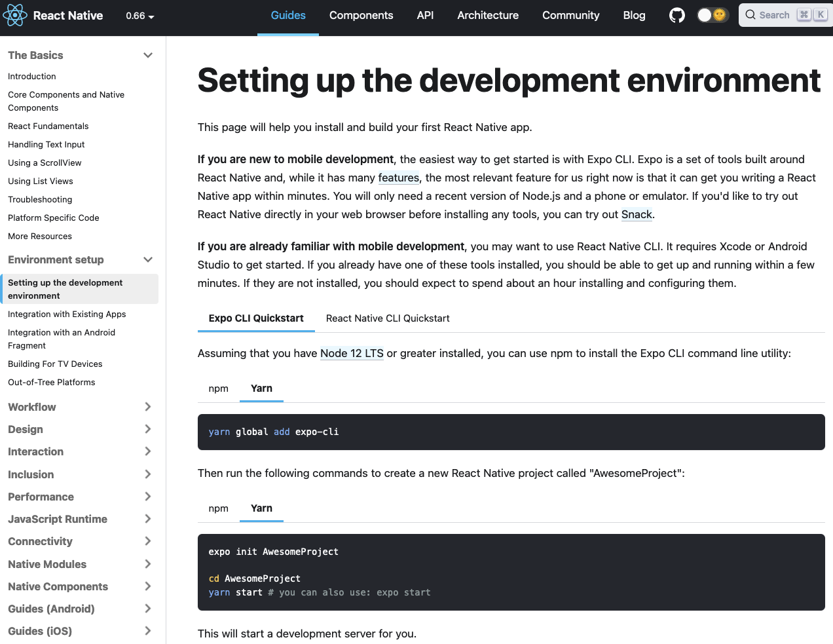
Task: Expand the Interaction section chevron
Action: (148, 451)
